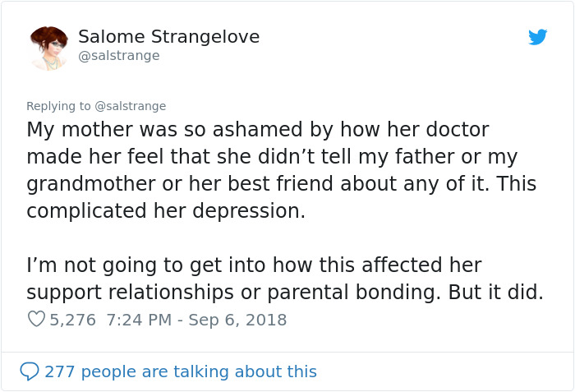
Task: Like the tweet with the heart icon
Action: point(36,319)
